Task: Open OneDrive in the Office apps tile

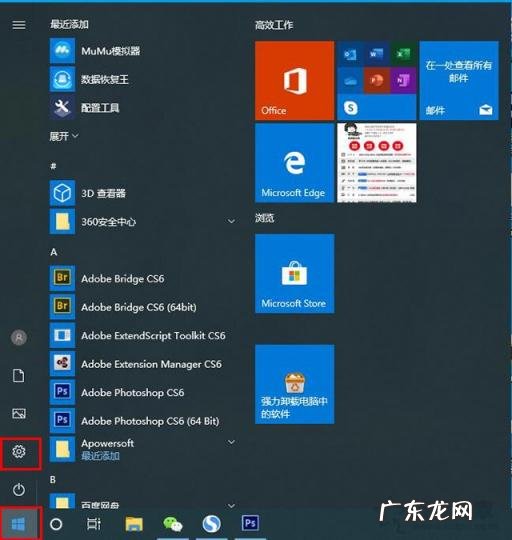Action: click(x=350, y=81)
